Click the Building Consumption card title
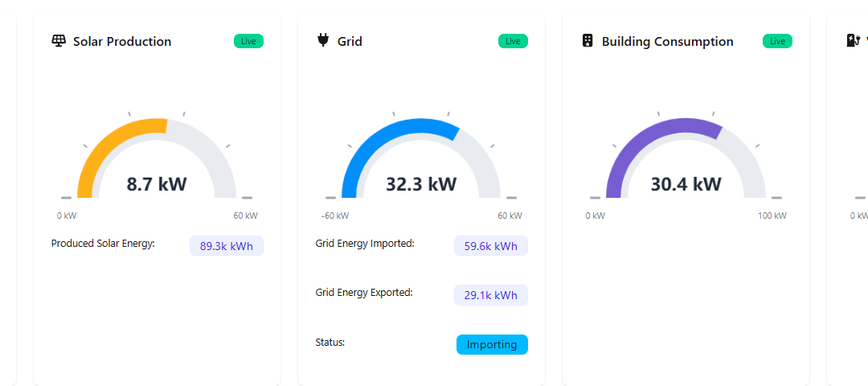 click(667, 42)
